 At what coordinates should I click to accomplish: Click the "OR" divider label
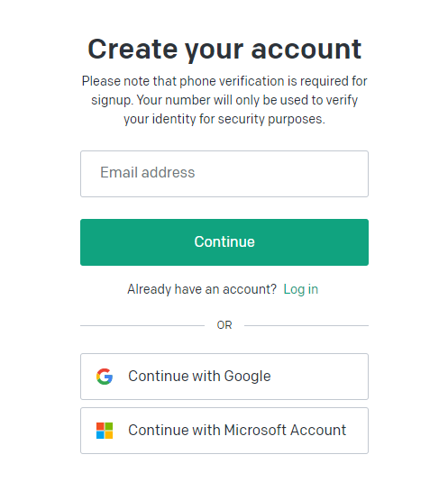coord(224,325)
